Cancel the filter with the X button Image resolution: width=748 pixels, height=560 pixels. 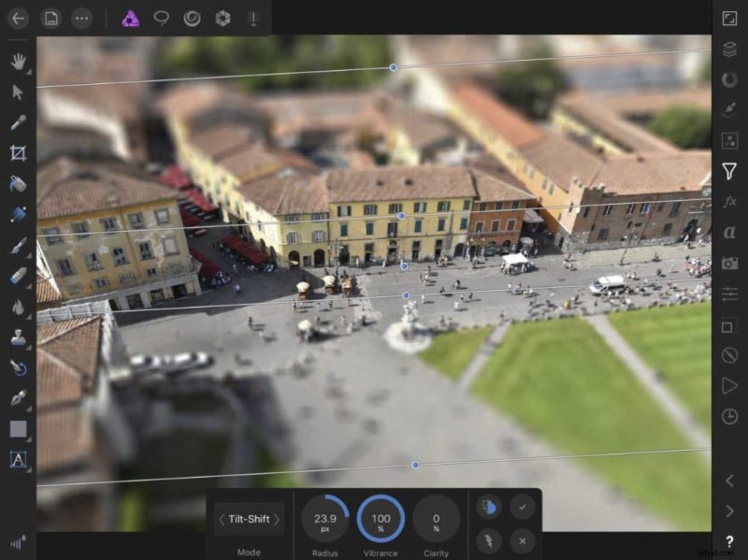click(523, 540)
